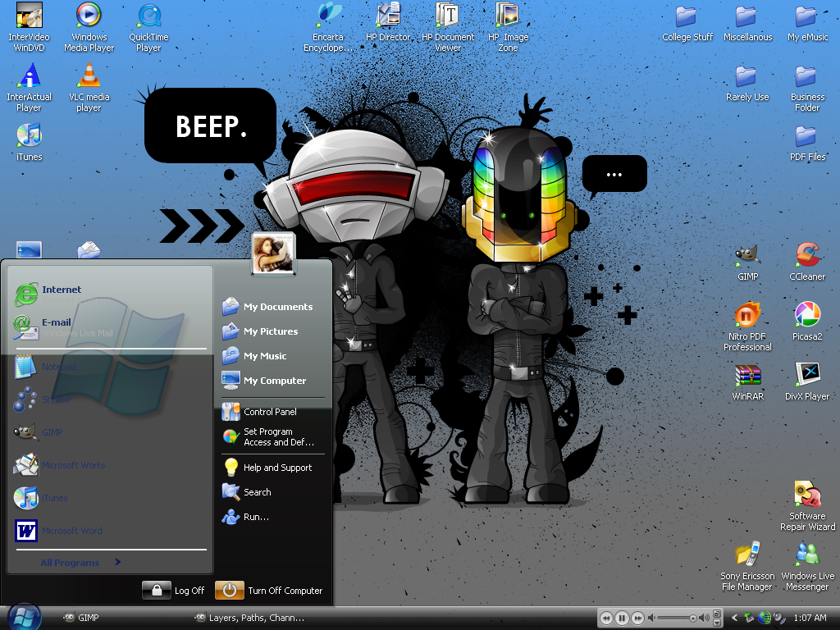
Task: Launch Windows Media Player from the desktop
Action: pyautogui.click(x=89, y=27)
